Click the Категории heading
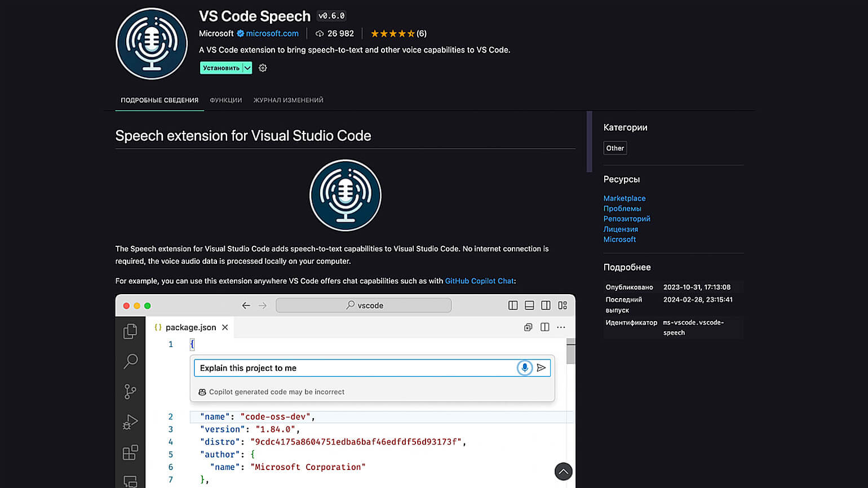 pos(625,127)
